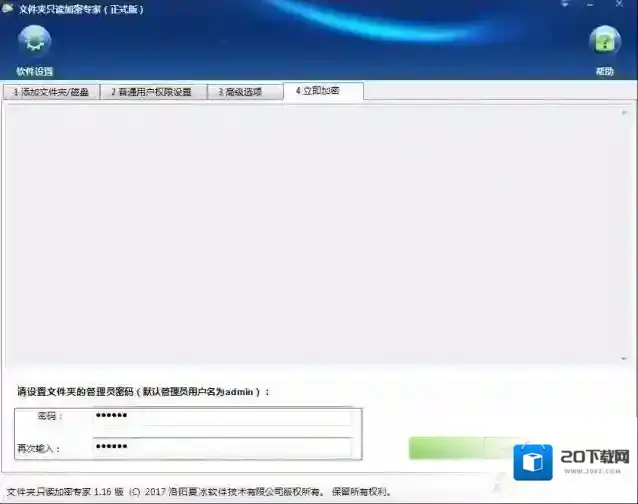Screen dimensions: 638x504
Task: Click the scroll up arrow in list panel
Action: (622, 112)
